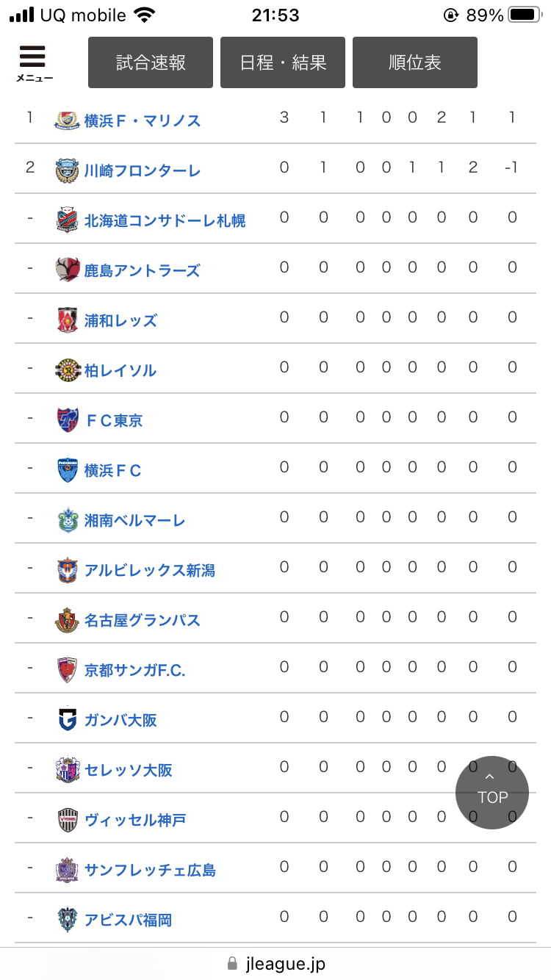This screenshot has height=980, width=551.
Task: Tap the Avispa Fukuoka crest icon
Action: (67, 920)
